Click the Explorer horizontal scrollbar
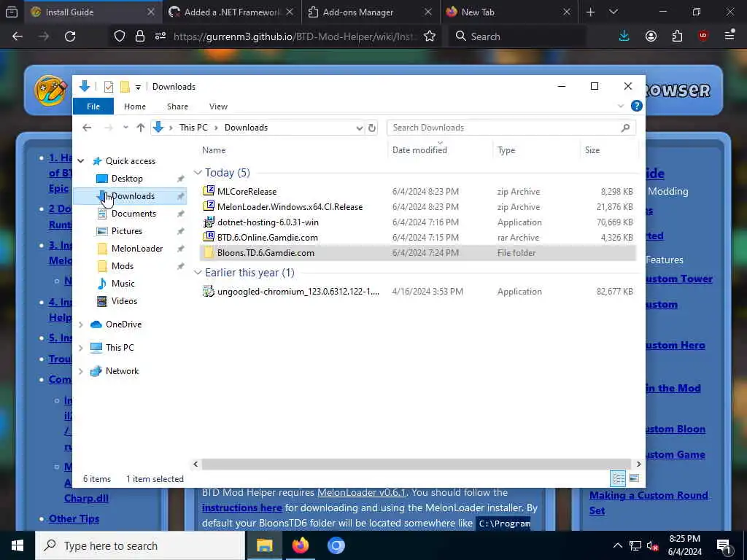 (x=417, y=464)
